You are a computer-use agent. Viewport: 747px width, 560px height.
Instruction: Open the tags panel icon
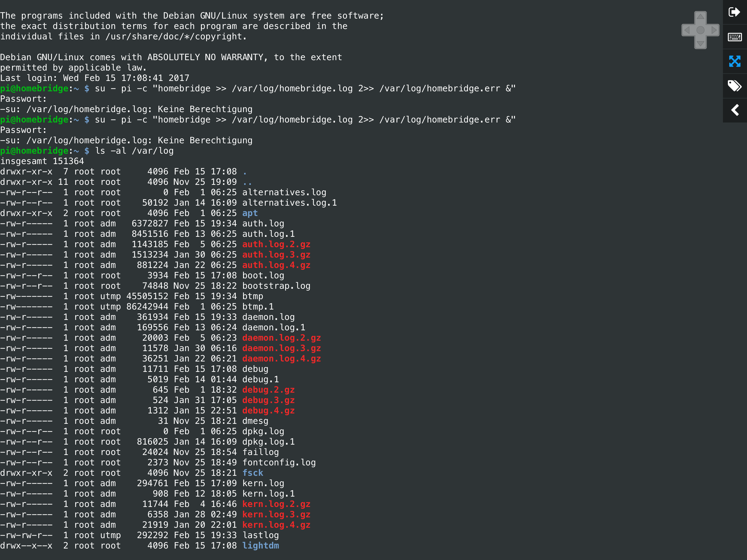click(734, 86)
